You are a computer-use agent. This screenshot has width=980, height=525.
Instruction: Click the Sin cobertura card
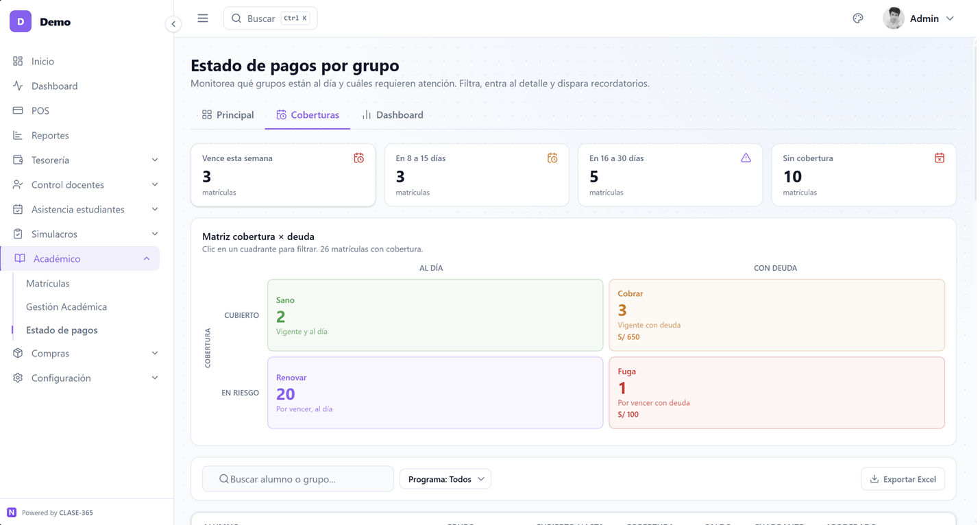(864, 175)
